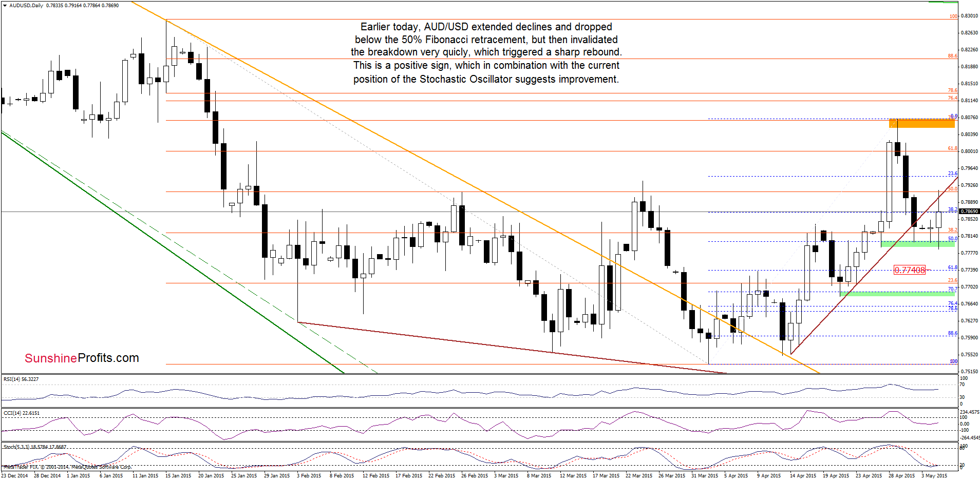This screenshot has height=480, width=980.
Task: Click the Stoch(5,3,3) indicator label
Action: pos(35,447)
